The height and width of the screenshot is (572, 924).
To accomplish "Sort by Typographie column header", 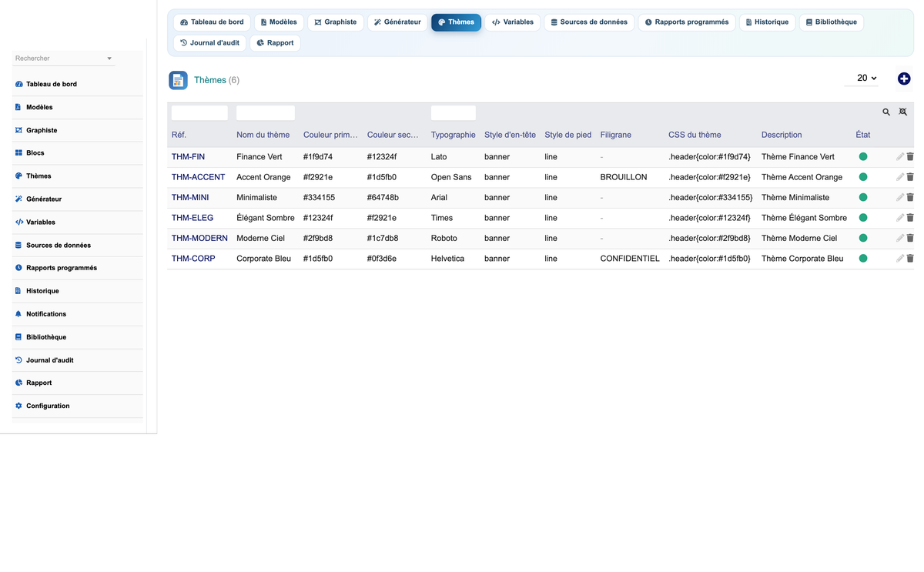I will [x=454, y=135].
